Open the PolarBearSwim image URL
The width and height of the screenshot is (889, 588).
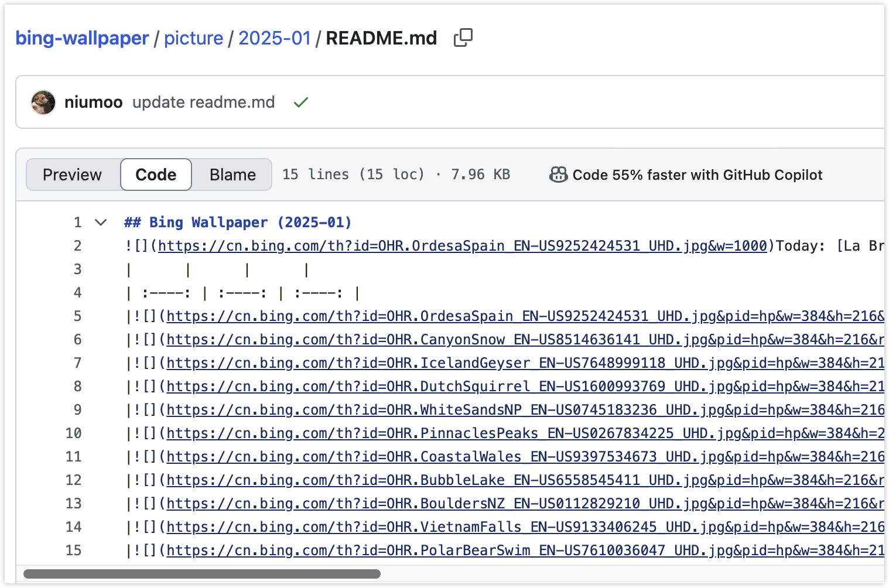pos(525,551)
